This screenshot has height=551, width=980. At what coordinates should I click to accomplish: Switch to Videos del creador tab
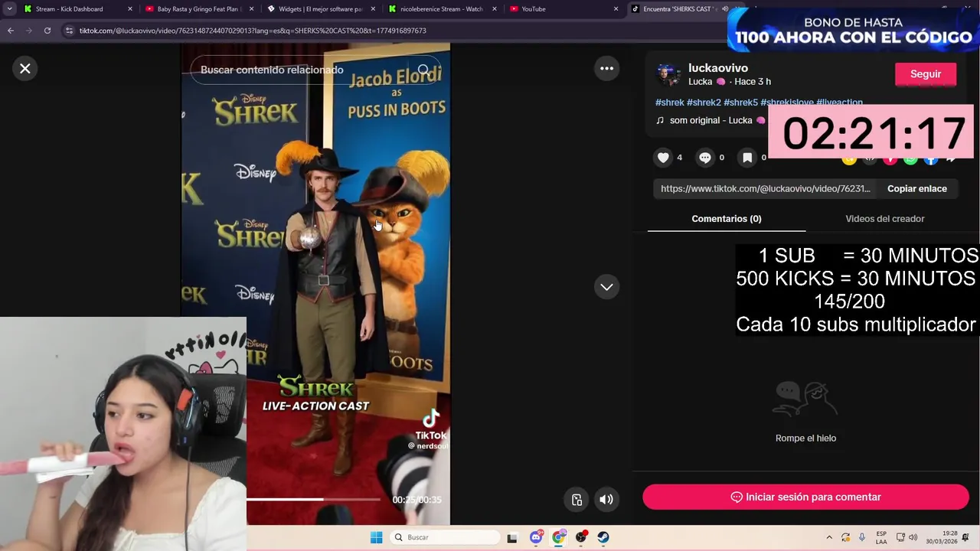(x=885, y=219)
